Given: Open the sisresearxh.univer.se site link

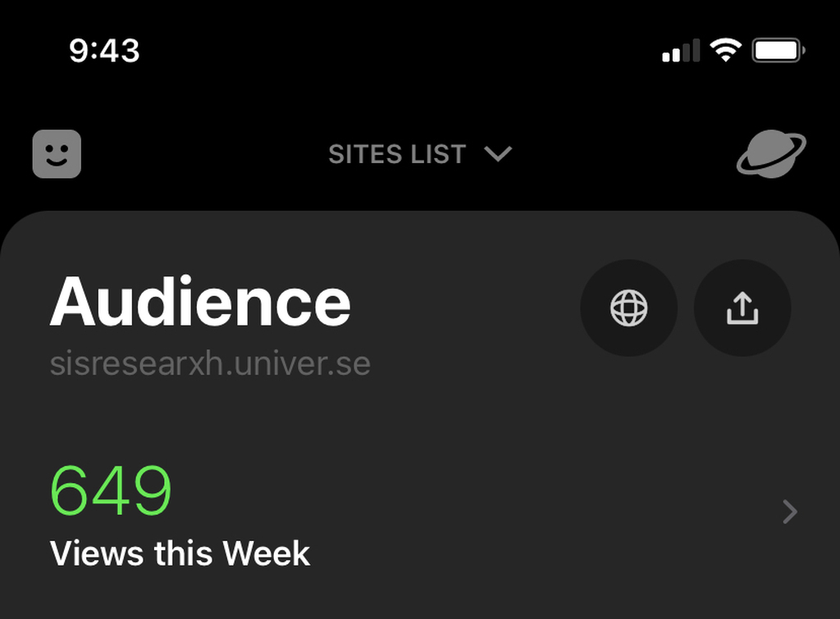Looking at the screenshot, I should pos(210,363).
